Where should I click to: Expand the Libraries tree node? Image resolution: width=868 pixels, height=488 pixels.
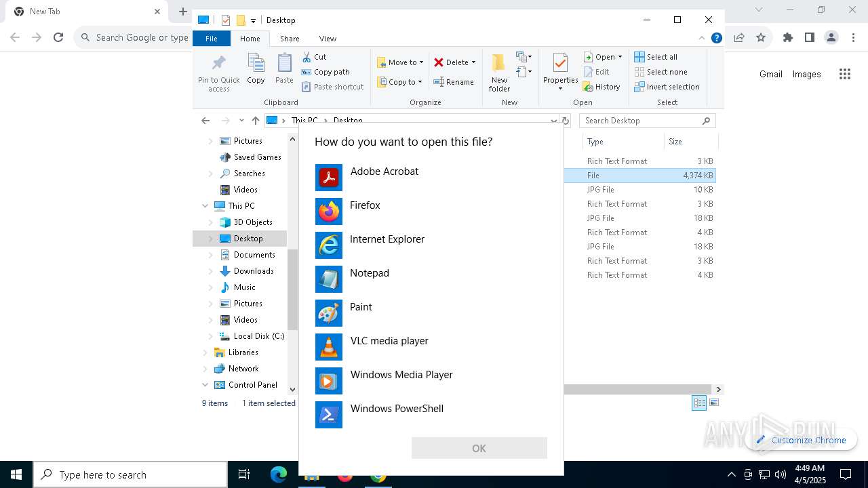[205, 352]
